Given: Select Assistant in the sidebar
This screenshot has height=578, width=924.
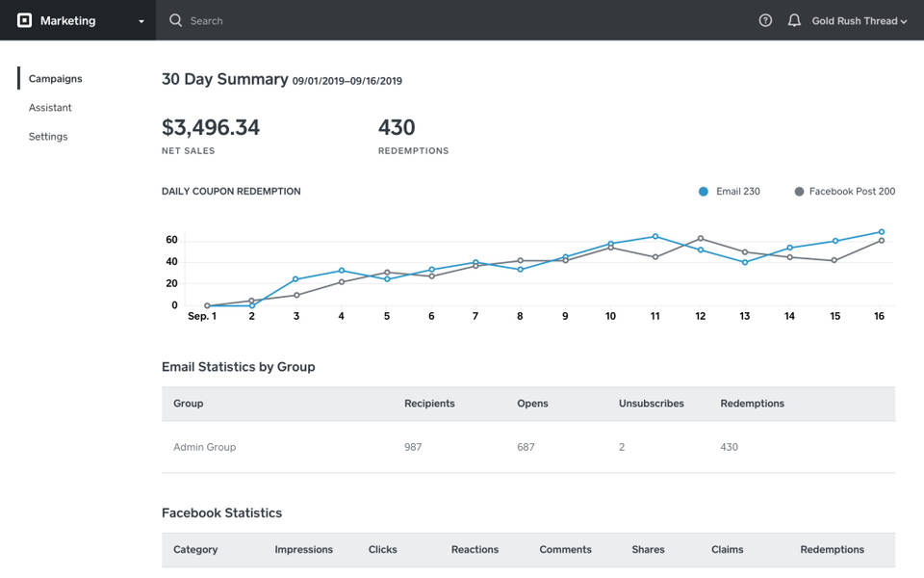Looking at the screenshot, I should click(x=50, y=107).
